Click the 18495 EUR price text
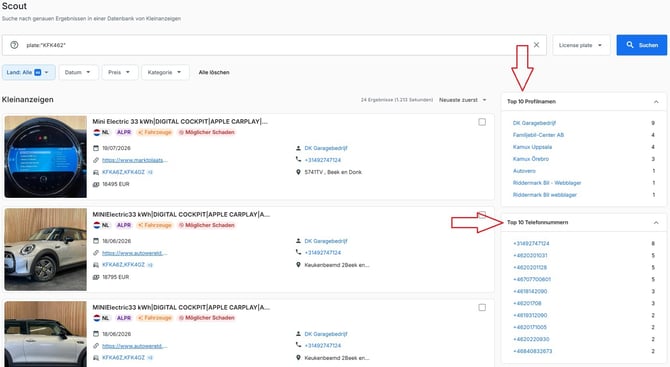This screenshot has width=670, height=367. coord(116,184)
